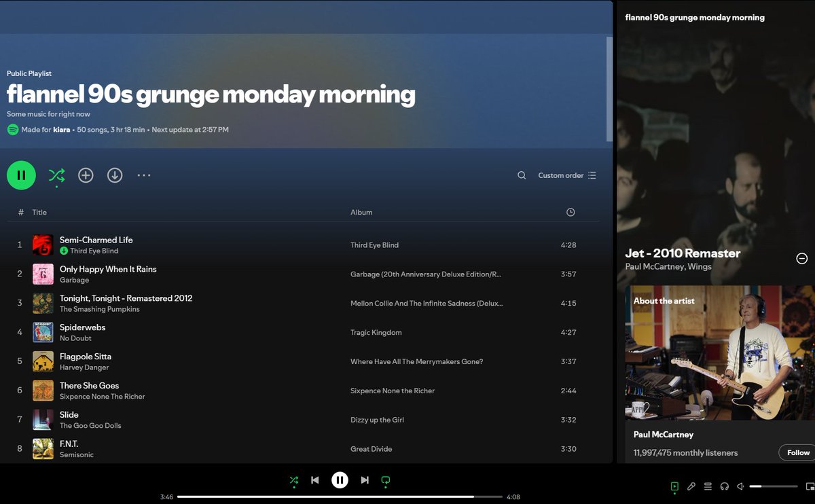Toggle shuffle icon beside the green pause button
This screenshot has width=815, height=504.
tap(56, 175)
